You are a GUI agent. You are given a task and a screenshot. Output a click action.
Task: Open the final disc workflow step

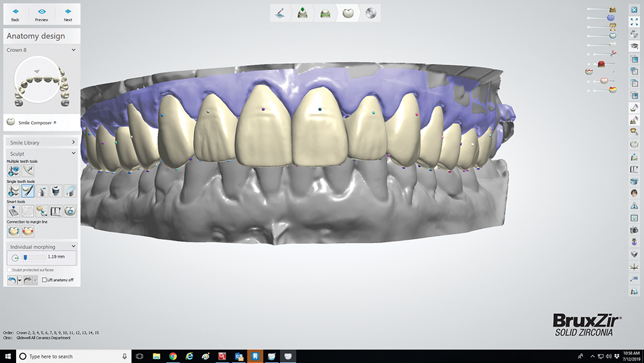click(x=370, y=13)
